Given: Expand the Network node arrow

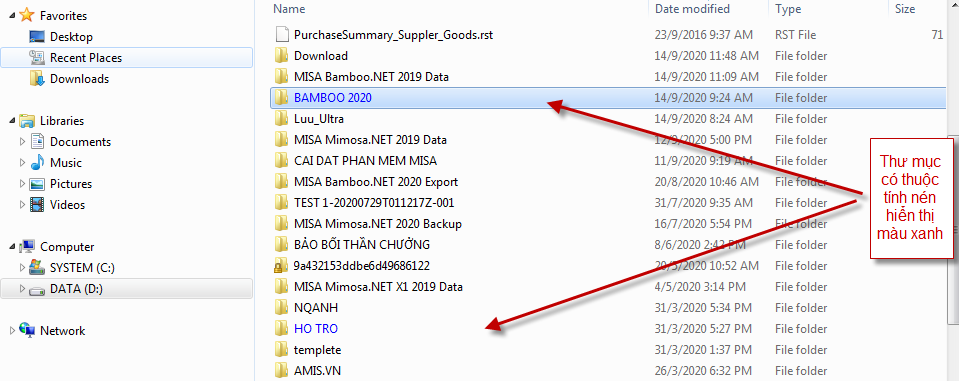Looking at the screenshot, I should [13, 331].
